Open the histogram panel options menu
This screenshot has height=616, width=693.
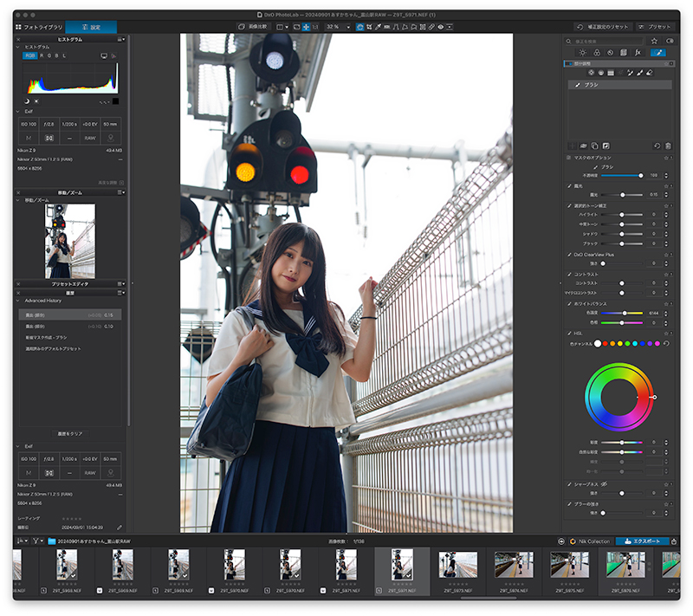(122, 39)
